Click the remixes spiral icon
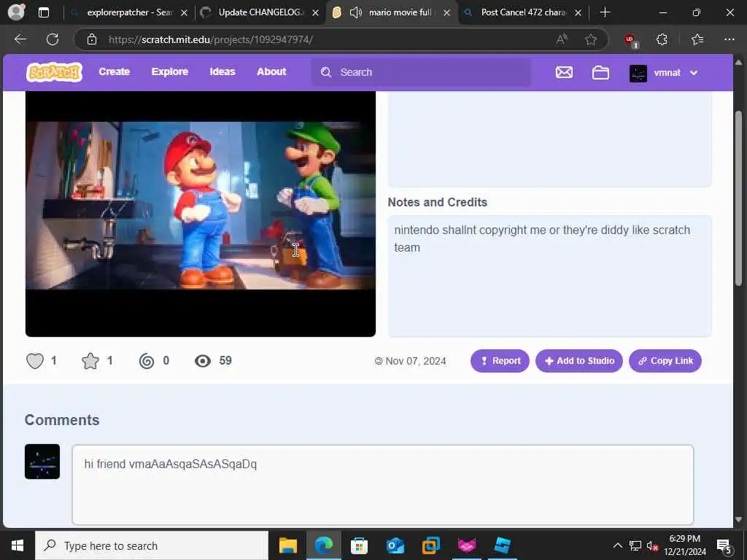The height and width of the screenshot is (560, 747). click(146, 361)
